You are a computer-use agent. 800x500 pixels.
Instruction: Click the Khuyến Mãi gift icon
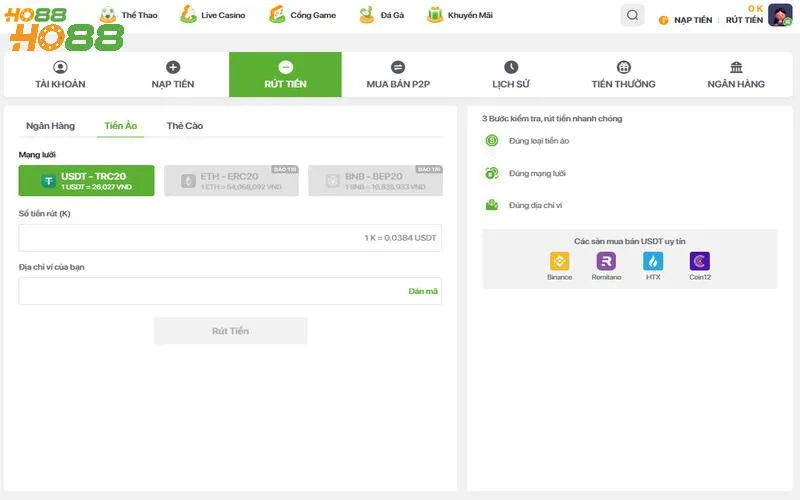[x=435, y=15]
